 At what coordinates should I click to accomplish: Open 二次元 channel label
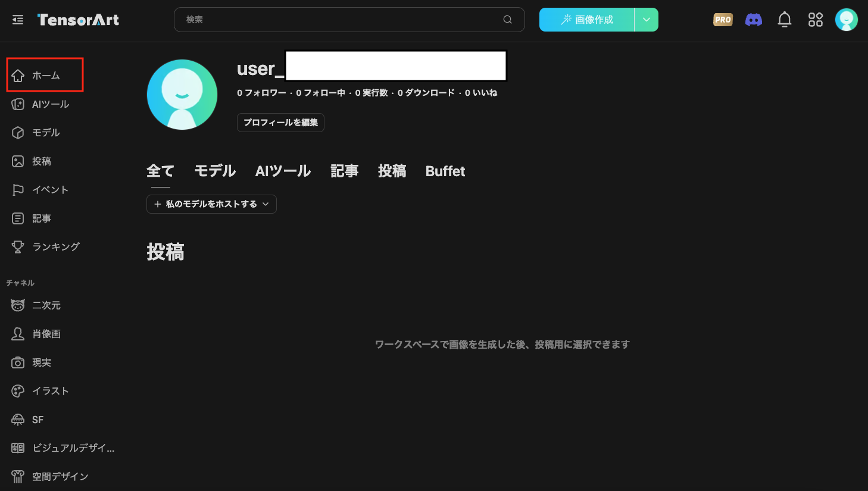46,305
